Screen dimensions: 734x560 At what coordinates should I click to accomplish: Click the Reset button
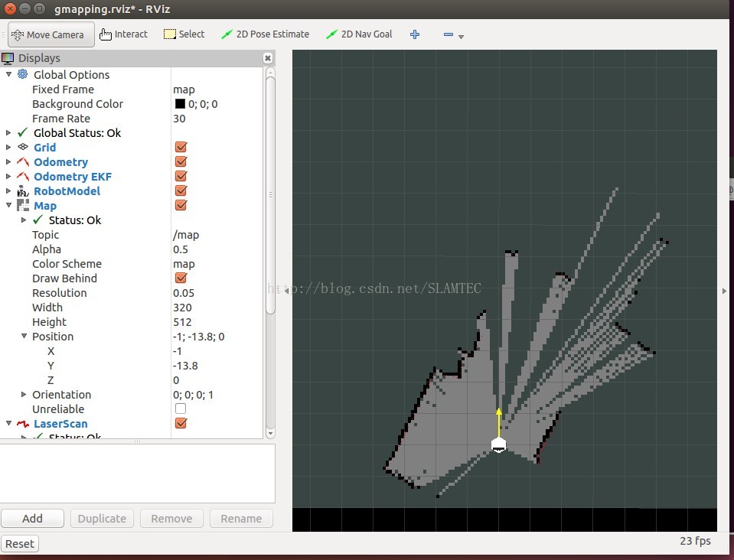click(20, 544)
